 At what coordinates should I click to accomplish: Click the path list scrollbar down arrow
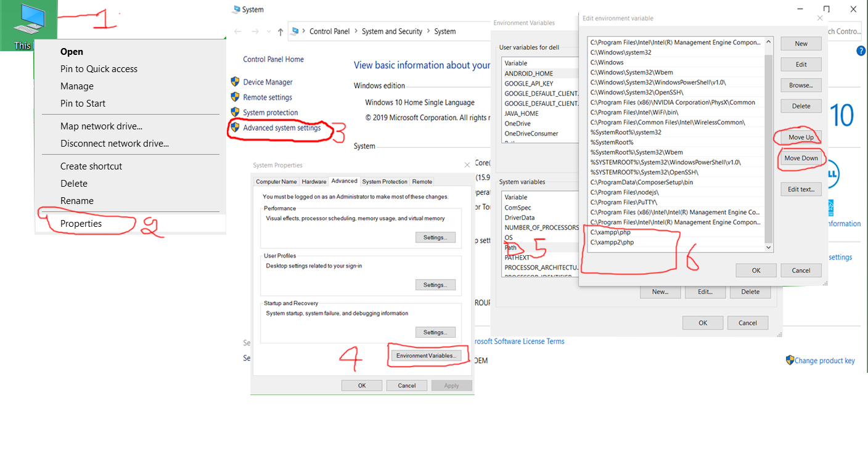pyautogui.click(x=768, y=247)
